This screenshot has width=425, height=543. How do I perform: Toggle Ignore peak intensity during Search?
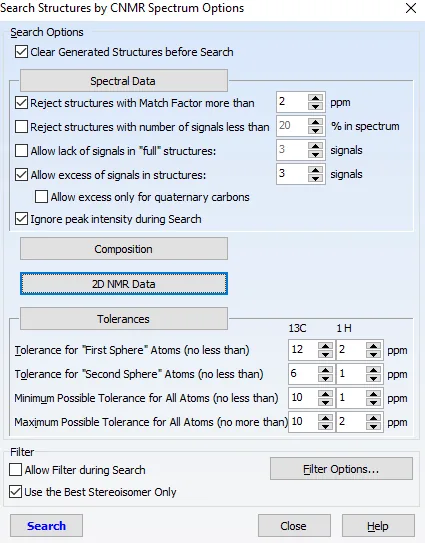tap(21, 219)
